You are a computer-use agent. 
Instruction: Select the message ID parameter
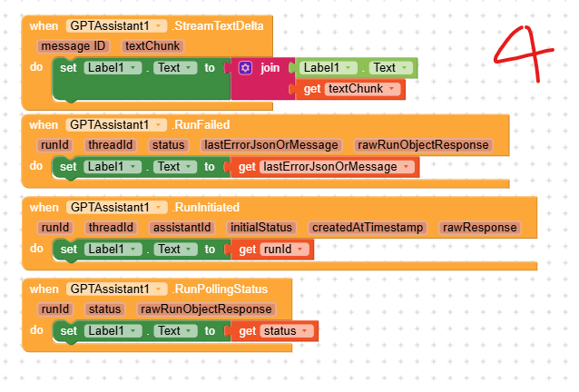pos(74,46)
